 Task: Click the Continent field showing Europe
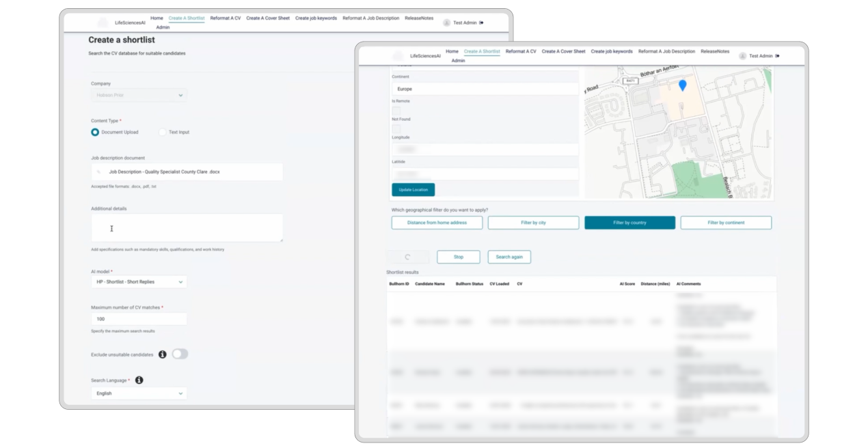tap(485, 89)
